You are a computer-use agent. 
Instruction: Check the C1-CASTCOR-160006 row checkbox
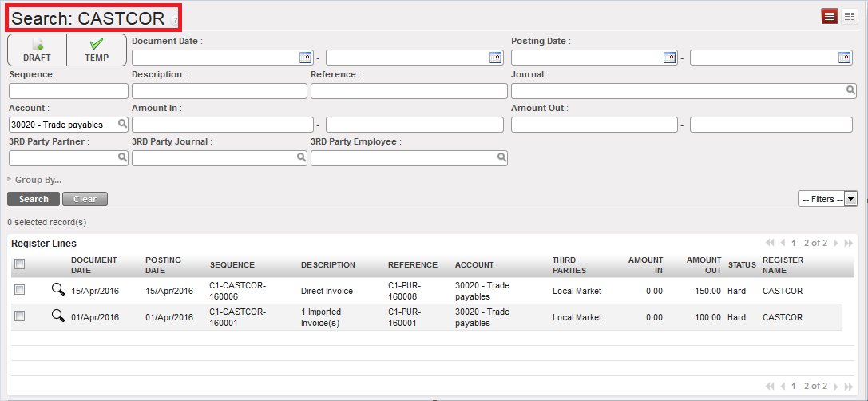20,290
